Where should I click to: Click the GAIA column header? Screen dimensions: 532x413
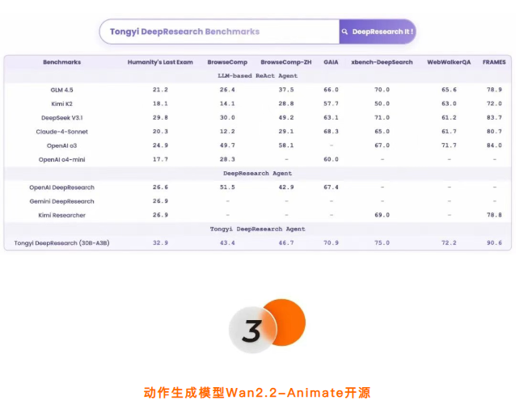coord(331,62)
